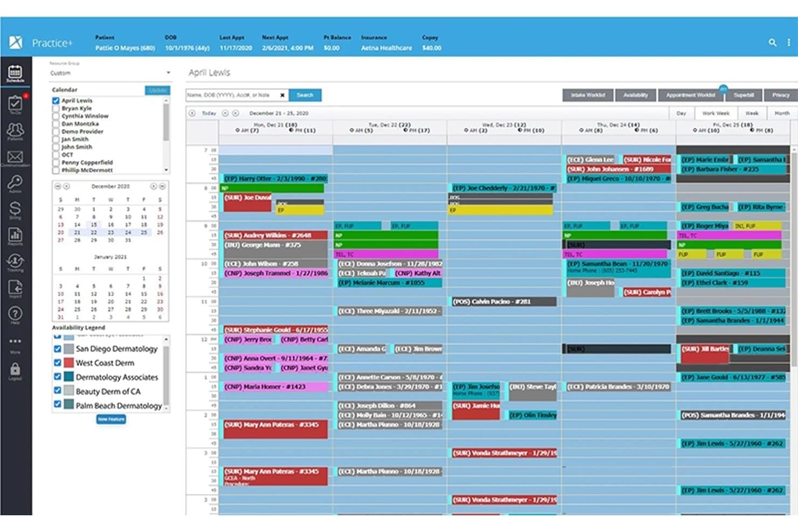Open the Reports chart icon
The width and height of the screenshot is (798, 532).
15,236
